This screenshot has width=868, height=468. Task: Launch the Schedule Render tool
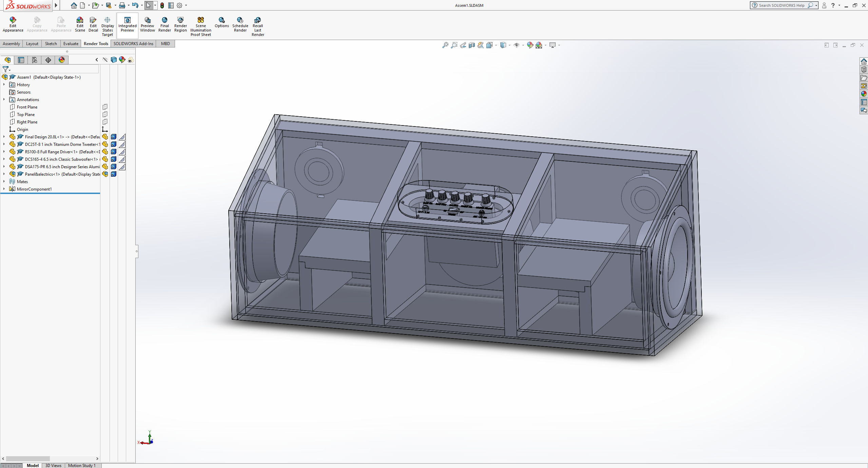click(x=240, y=24)
